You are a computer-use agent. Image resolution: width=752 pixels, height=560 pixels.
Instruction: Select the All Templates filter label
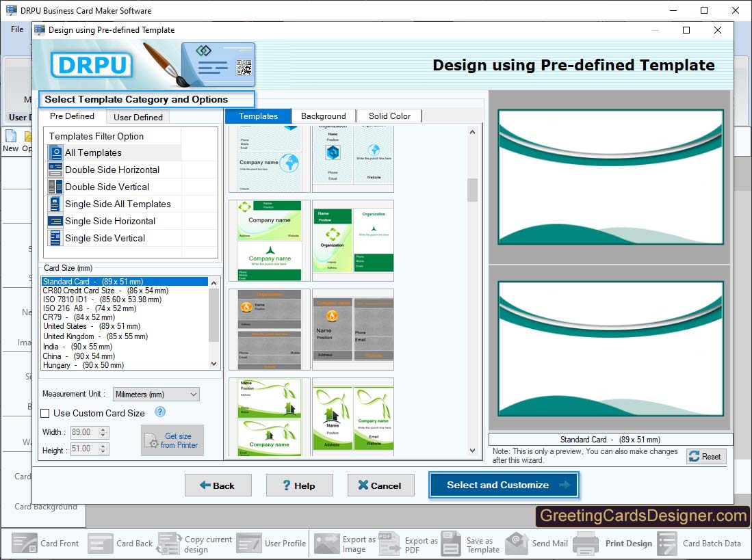pos(93,152)
